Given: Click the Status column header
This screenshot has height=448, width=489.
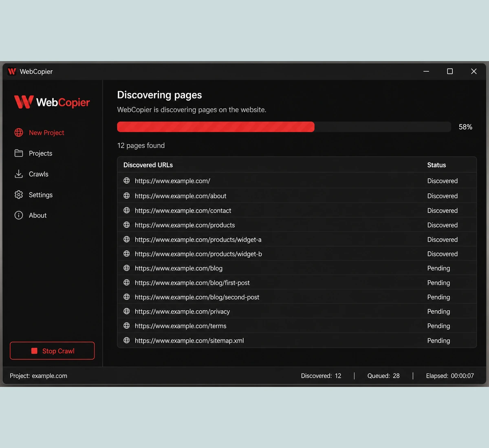Looking at the screenshot, I should point(436,165).
